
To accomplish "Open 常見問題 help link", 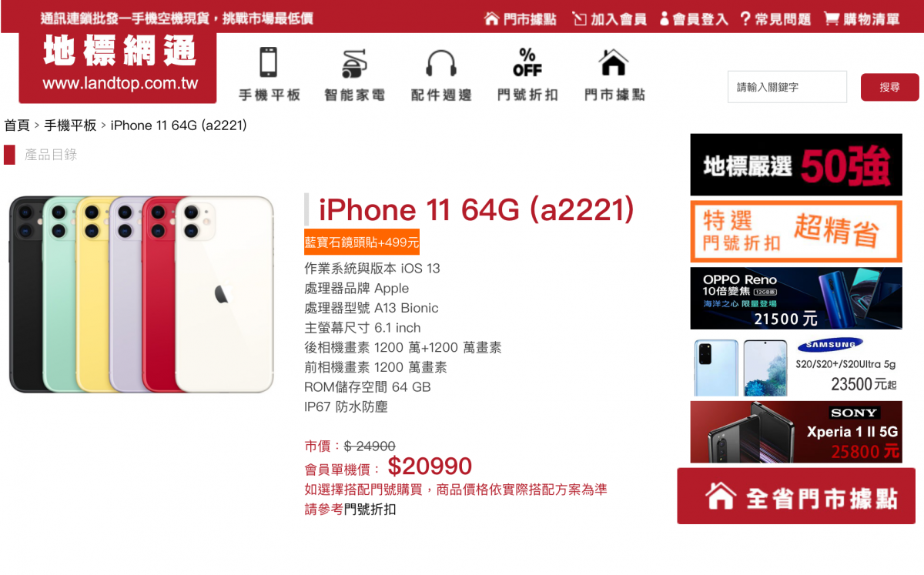I will point(775,18).
